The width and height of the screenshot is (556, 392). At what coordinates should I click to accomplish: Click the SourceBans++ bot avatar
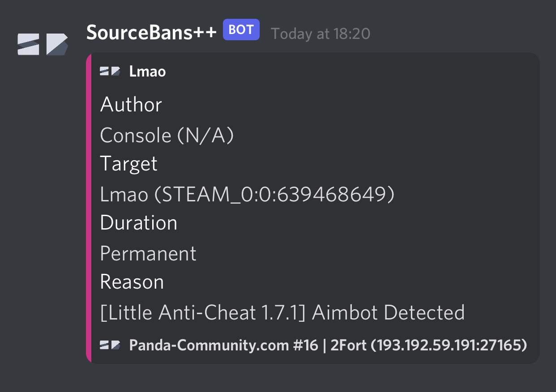tap(43, 44)
